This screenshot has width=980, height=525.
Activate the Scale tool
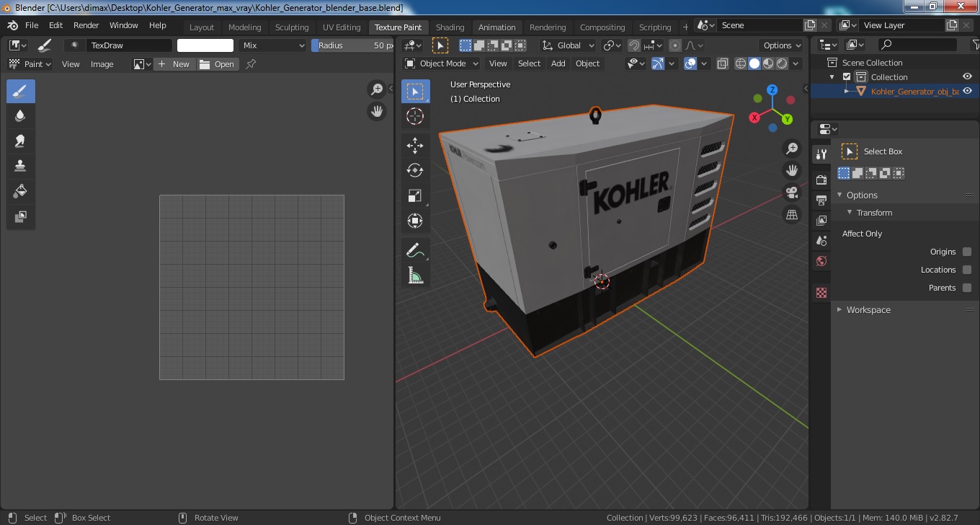(x=415, y=196)
